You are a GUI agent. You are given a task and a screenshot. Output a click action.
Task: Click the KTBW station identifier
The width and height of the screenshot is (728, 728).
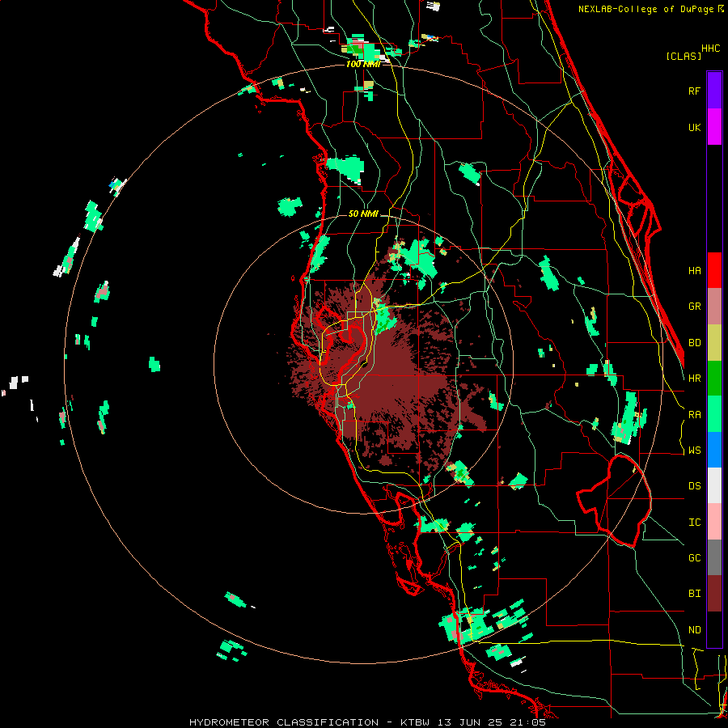pyautogui.click(x=415, y=722)
